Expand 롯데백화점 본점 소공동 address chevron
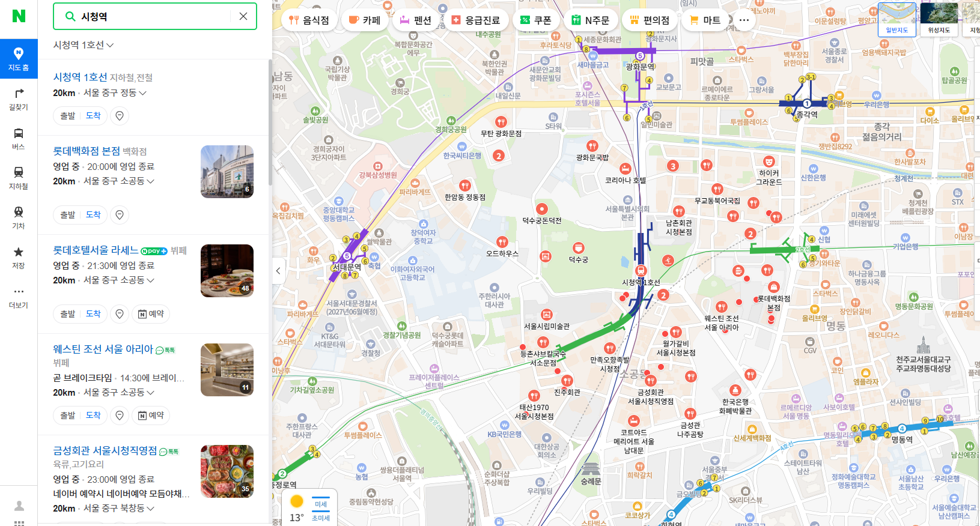980x526 pixels. 151,181
